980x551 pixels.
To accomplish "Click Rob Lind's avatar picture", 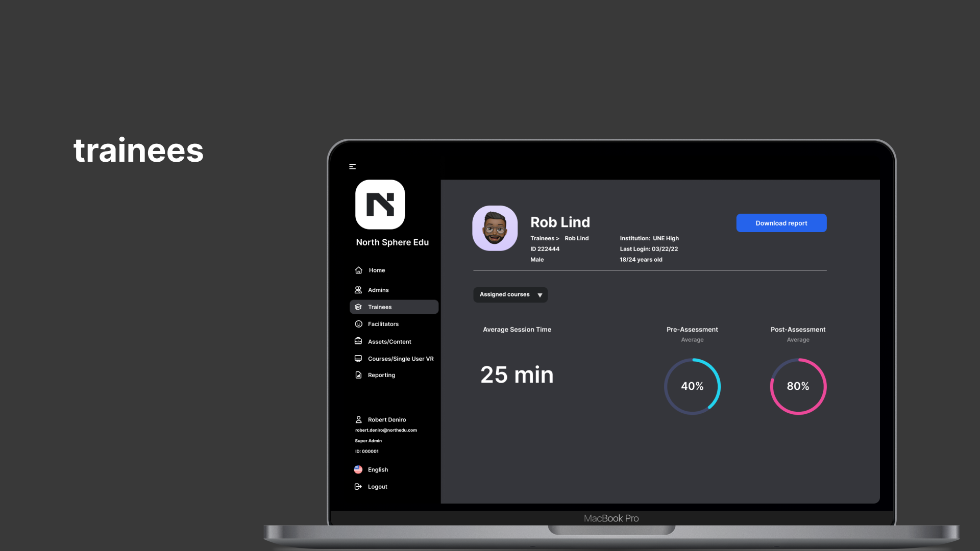I will 495,228.
